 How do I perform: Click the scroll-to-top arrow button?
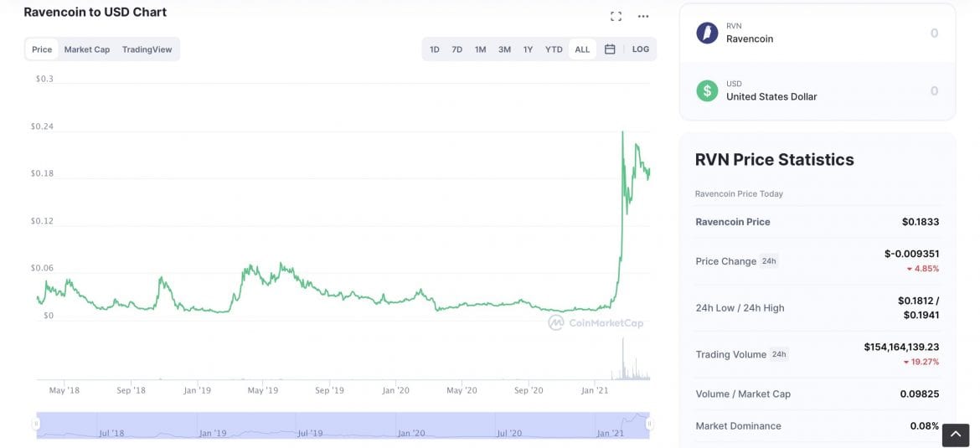(955, 435)
